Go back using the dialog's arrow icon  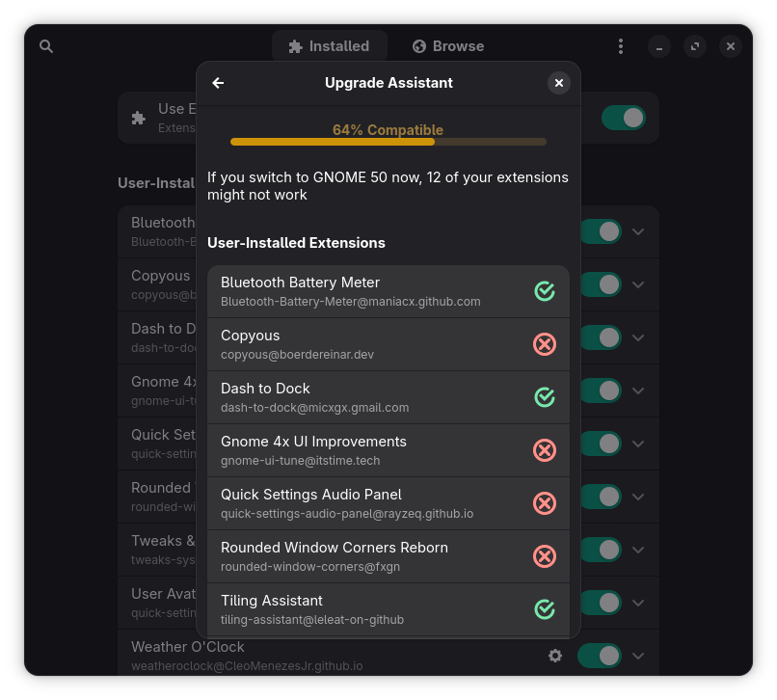click(x=218, y=83)
